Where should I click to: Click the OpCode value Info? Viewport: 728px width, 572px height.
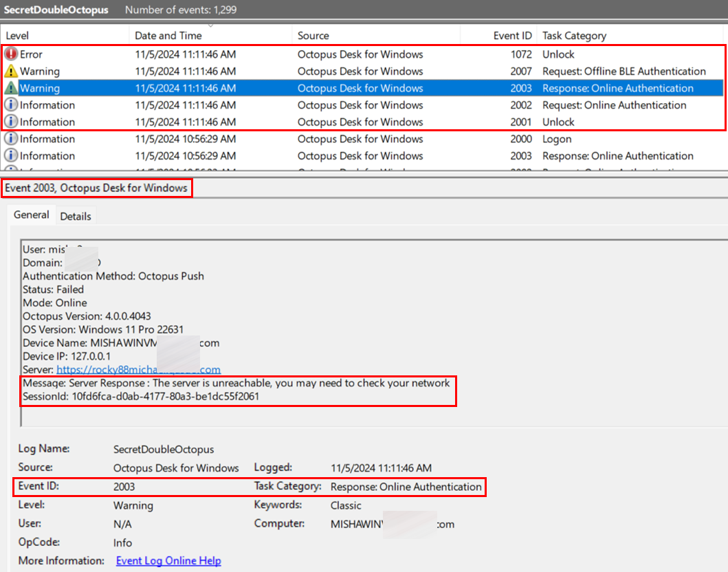(x=122, y=542)
